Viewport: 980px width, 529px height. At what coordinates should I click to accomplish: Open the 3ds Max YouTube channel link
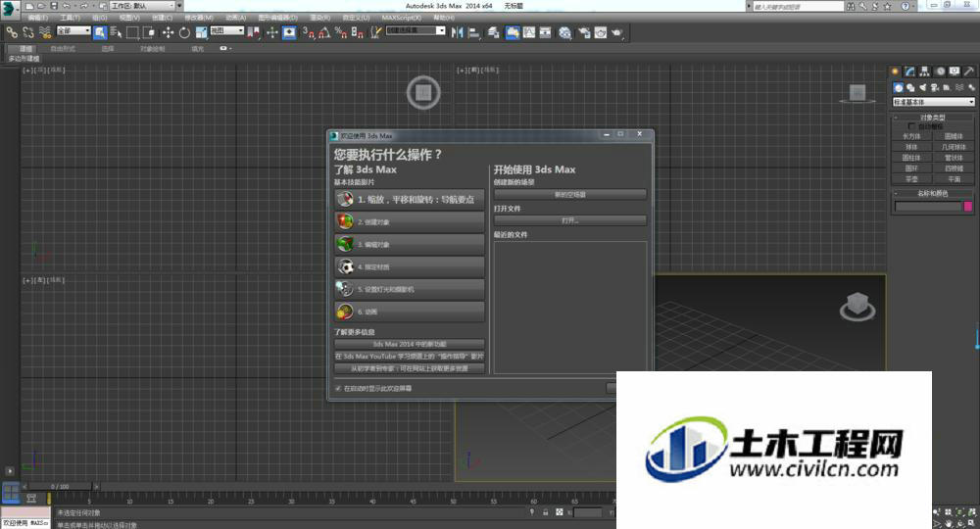click(410, 356)
